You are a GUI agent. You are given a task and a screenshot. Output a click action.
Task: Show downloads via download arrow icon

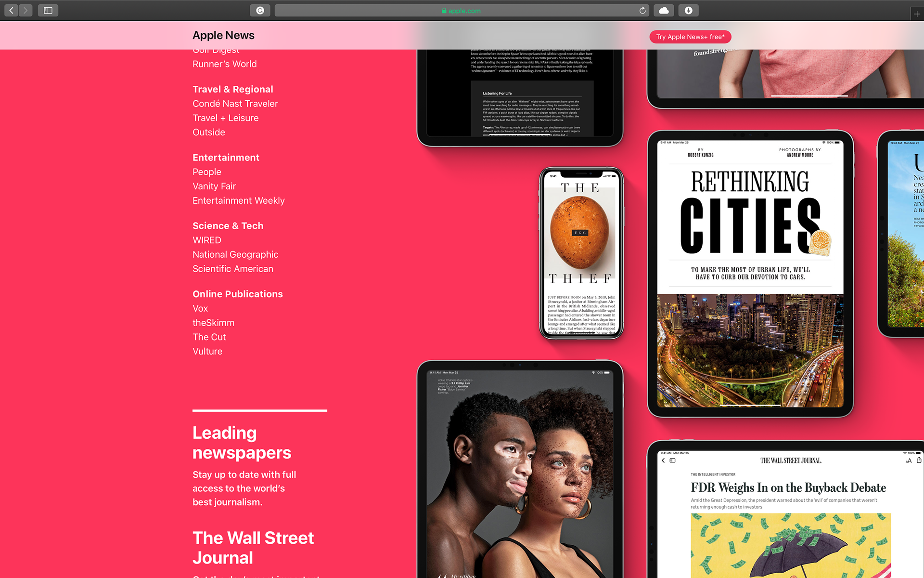pos(688,10)
